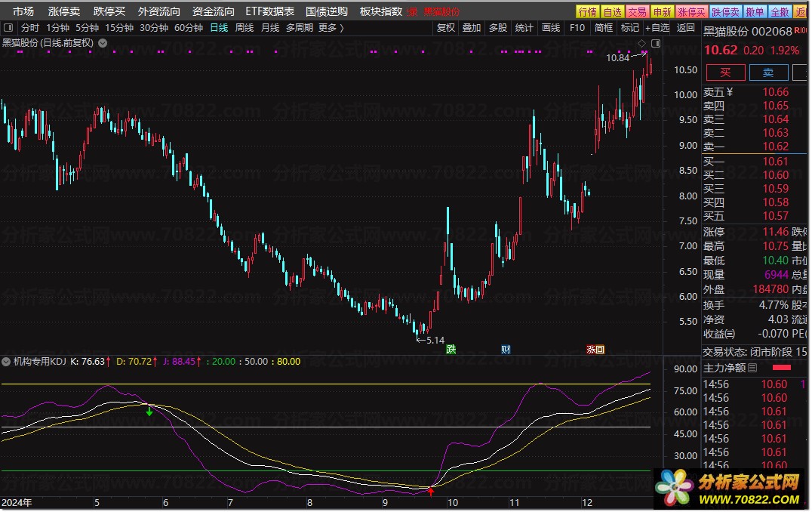Open the ETF数据表 menu

(270, 11)
